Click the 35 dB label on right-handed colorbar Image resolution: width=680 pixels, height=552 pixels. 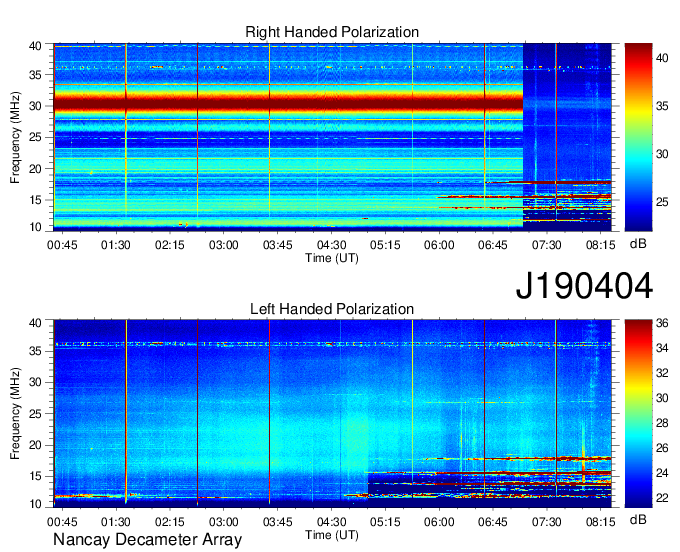(662, 106)
